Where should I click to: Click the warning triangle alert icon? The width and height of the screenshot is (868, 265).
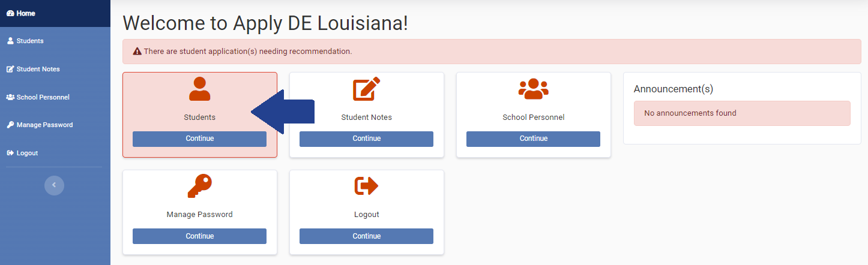pyautogui.click(x=137, y=52)
